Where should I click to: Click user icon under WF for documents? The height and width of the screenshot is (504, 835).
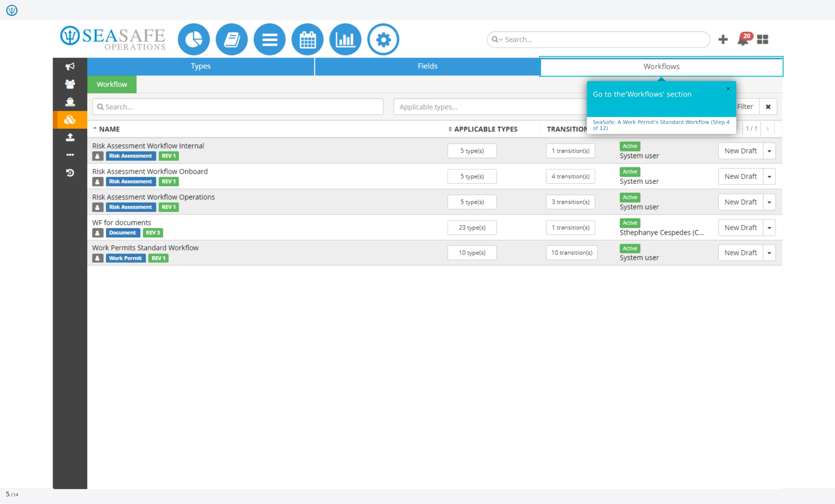click(98, 233)
